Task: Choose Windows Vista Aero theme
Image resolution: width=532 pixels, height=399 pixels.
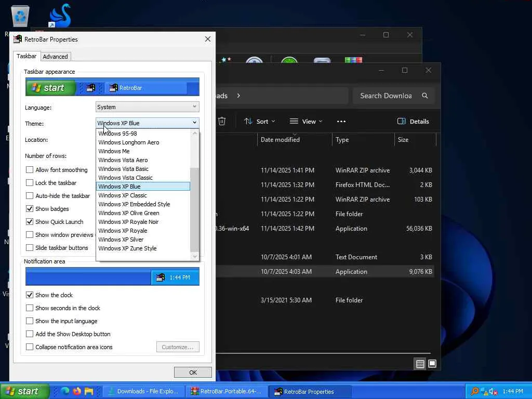Action: [x=143, y=160]
